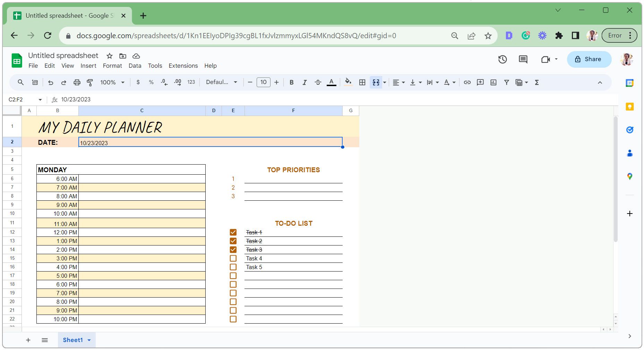This screenshot has height=350, width=644.
Task: Apply strikethrough formatting
Action: pos(318,82)
